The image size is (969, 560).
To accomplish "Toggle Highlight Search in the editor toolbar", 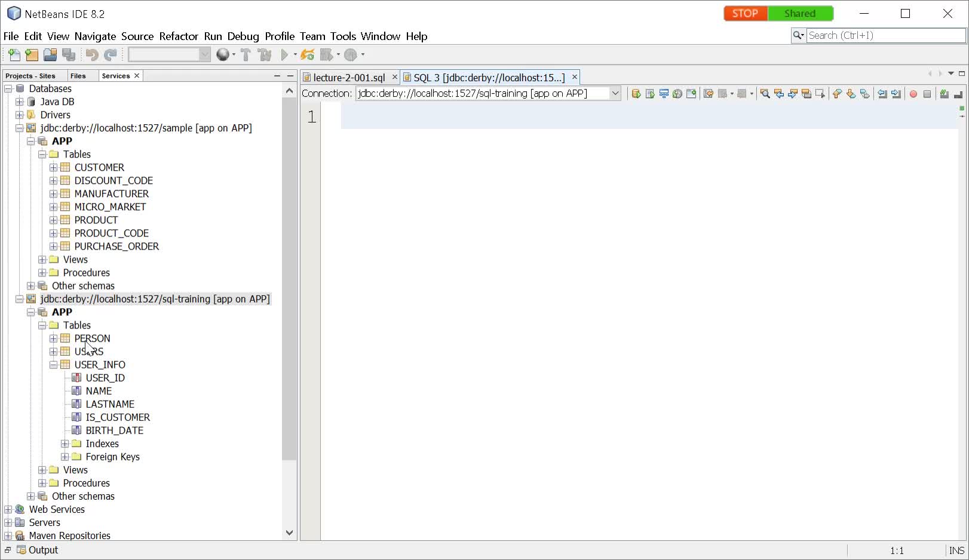I will 807,94.
